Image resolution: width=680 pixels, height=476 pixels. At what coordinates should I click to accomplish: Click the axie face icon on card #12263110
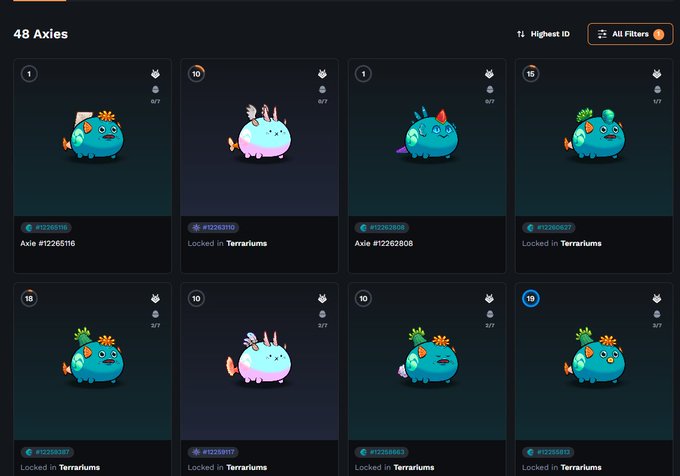click(322, 74)
